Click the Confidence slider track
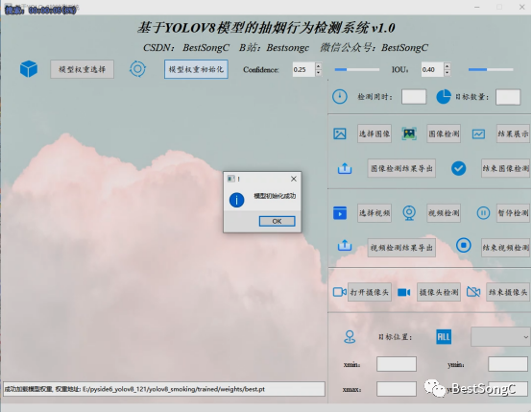This screenshot has width=532, height=413. click(x=357, y=69)
